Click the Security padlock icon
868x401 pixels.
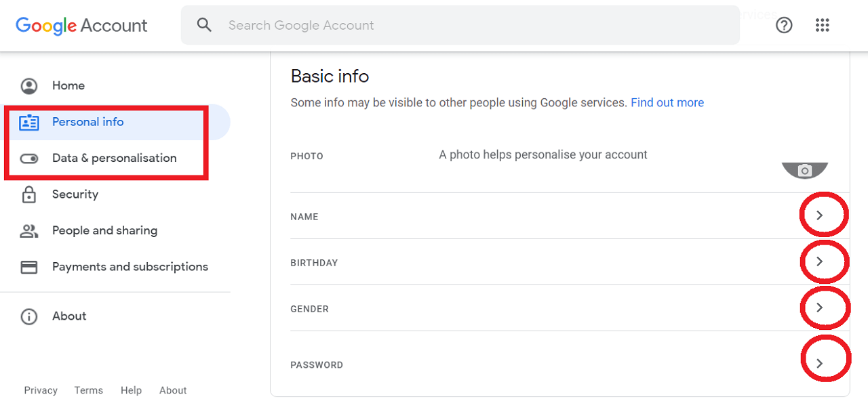click(29, 194)
